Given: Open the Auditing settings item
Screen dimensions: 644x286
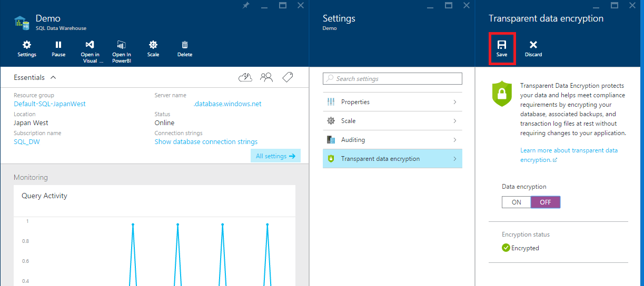Looking at the screenshot, I should [392, 140].
